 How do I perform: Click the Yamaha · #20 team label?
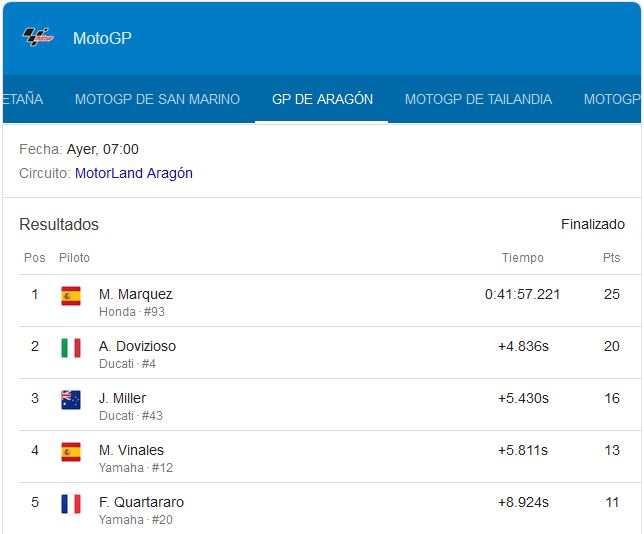(136, 520)
